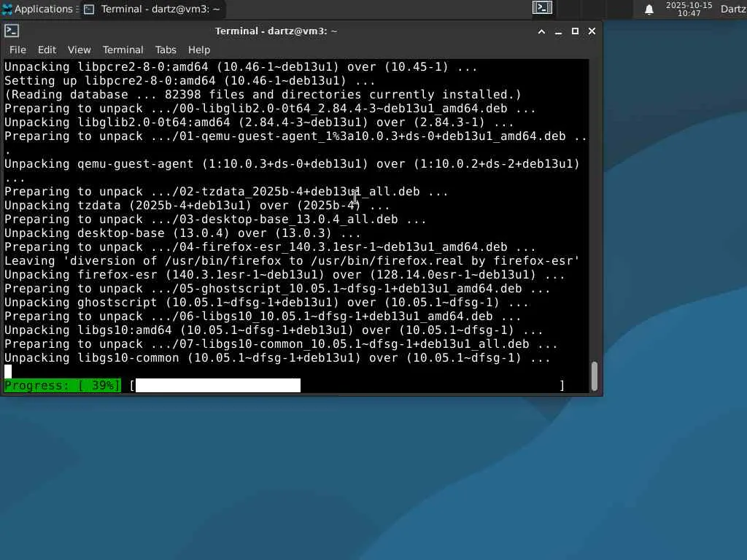Image resolution: width=747 pixels, height=560 pixels.
Task: Click 'Preparing to unpack .../02-tzdata' line
Action: pos(226,192)
